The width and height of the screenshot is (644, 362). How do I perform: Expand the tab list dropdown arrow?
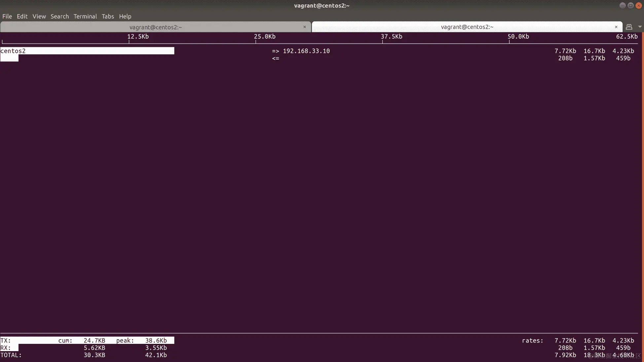[x=640, y=27]
